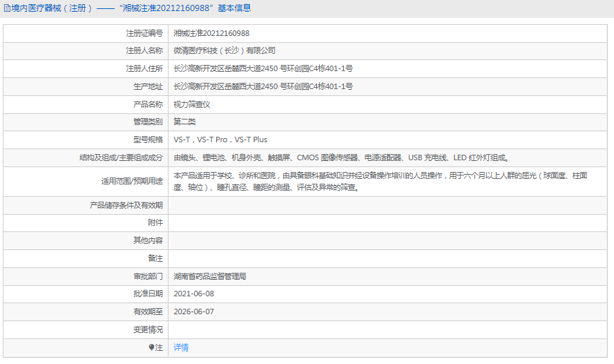Image resolution: width=614 pixels, height=364 pixels.
Task: Click the 管理类别 label
Action: tap(148, 122)
